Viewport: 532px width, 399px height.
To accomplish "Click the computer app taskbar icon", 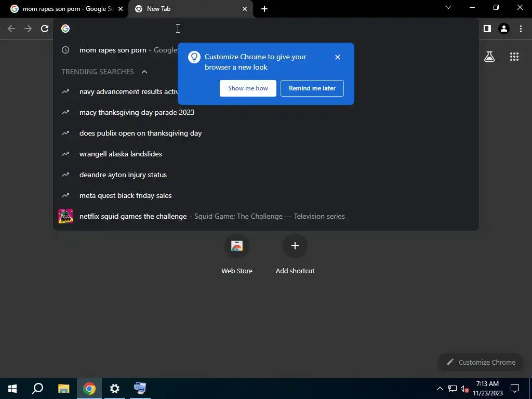I will point(140,389).
